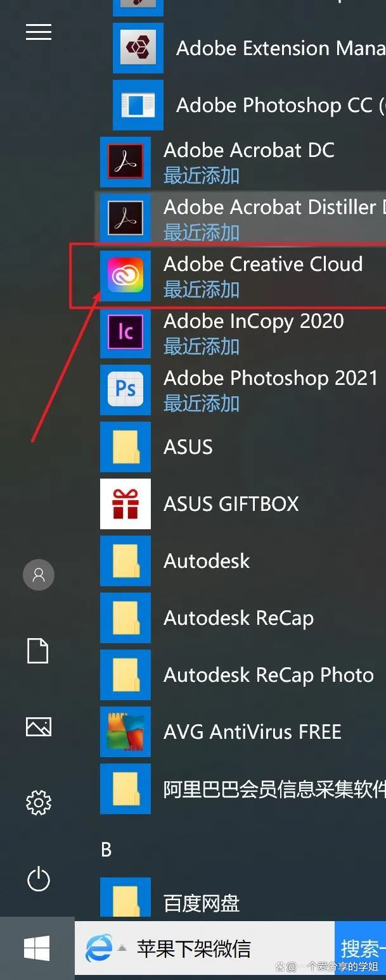Jump to section letter B
Screen dimensions: 386x980
(106, 850)
